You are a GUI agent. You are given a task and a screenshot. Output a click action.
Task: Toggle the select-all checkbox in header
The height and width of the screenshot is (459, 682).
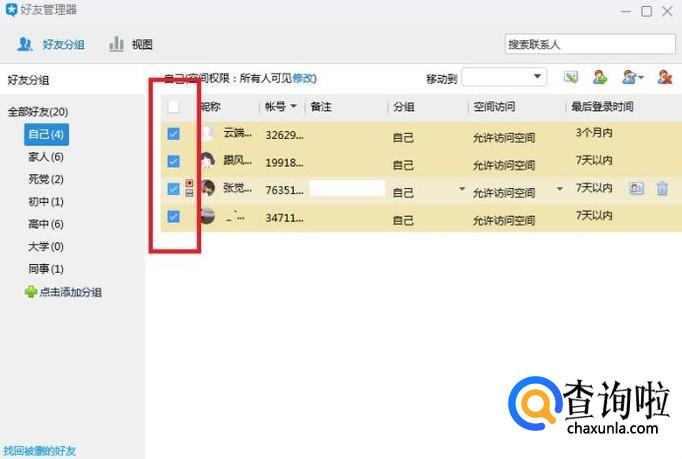coord(173,107)
